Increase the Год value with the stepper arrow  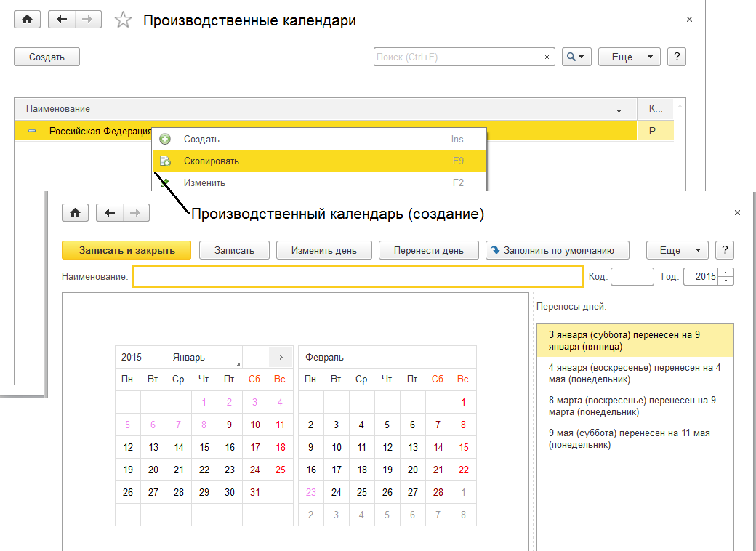[728, 273]
